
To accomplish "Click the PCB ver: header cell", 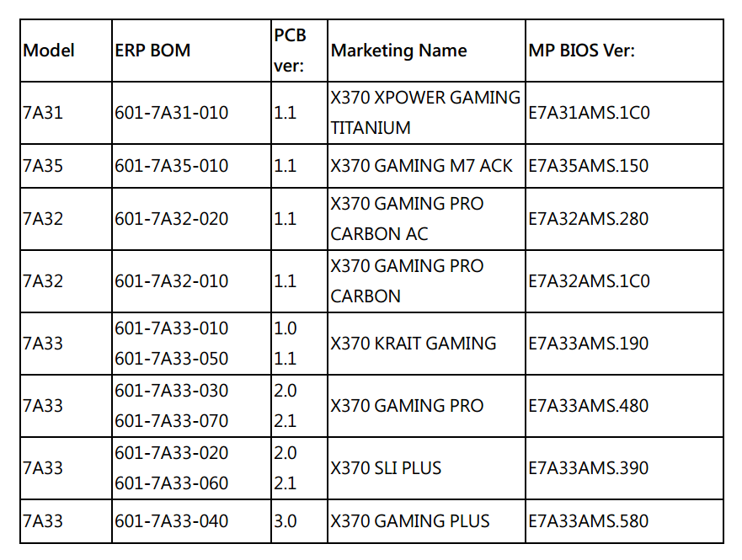I will pyautogui.click(x=290, y=51).
